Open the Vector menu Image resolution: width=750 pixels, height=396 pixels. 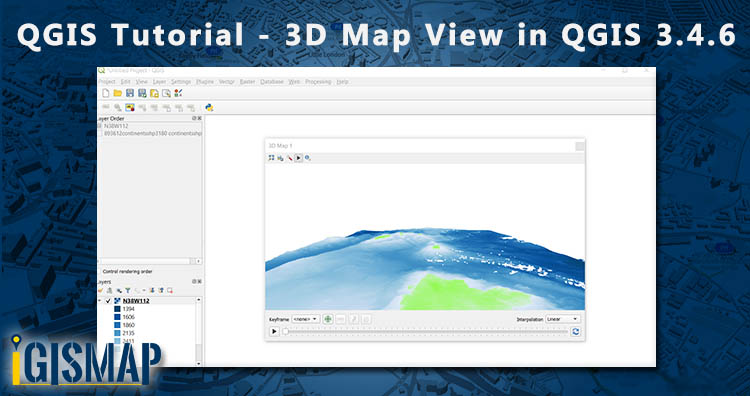point(227,82)
